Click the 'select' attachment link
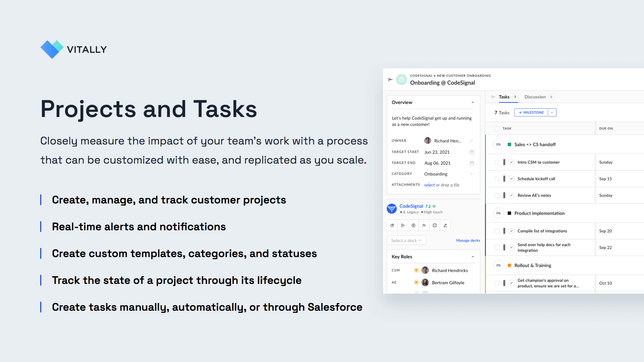The image size is (644, 362). pyautogui.click(x=429, y=185)
